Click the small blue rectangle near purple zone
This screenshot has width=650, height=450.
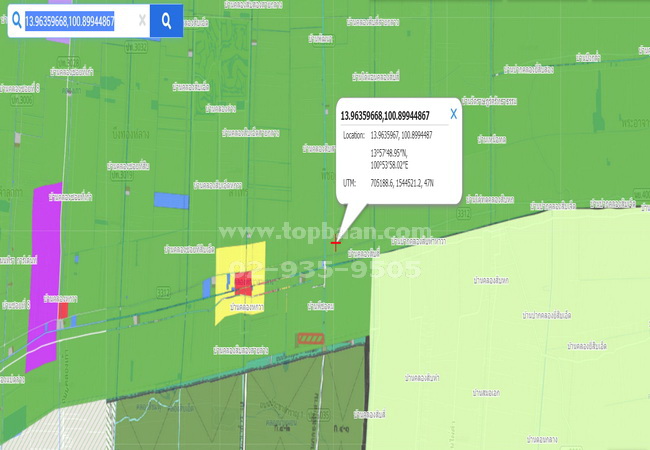tap(171, 200)
